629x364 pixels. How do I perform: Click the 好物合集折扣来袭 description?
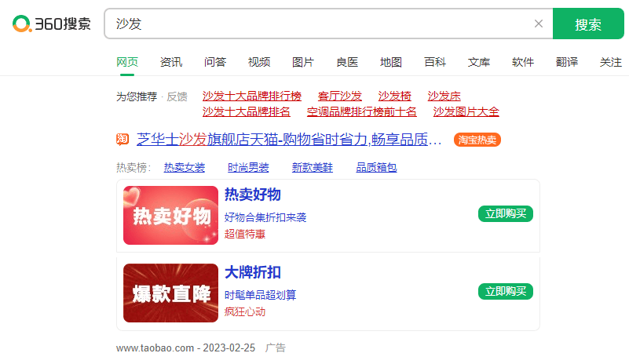coord(265,217)
